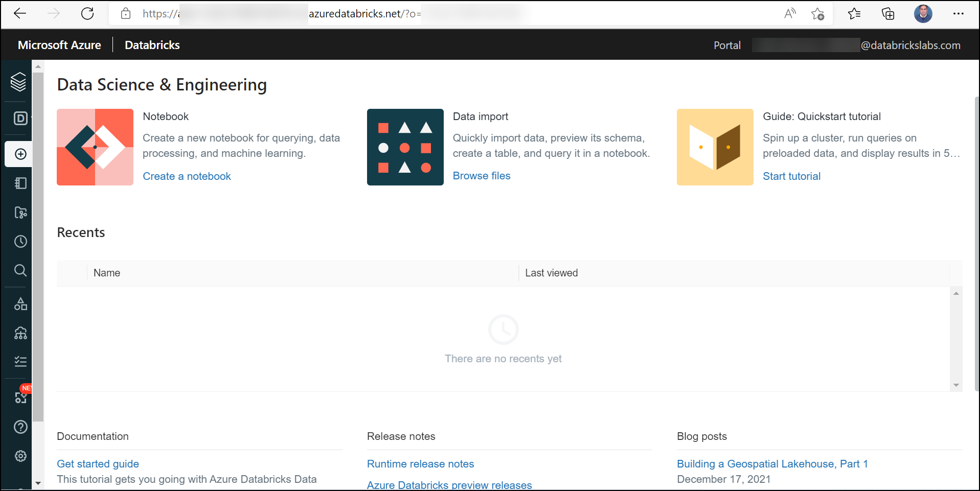Screen dimensions: 980x491
Task: Click the Start tutorial link
Action: pyautogui.click(x=791, y=176)
